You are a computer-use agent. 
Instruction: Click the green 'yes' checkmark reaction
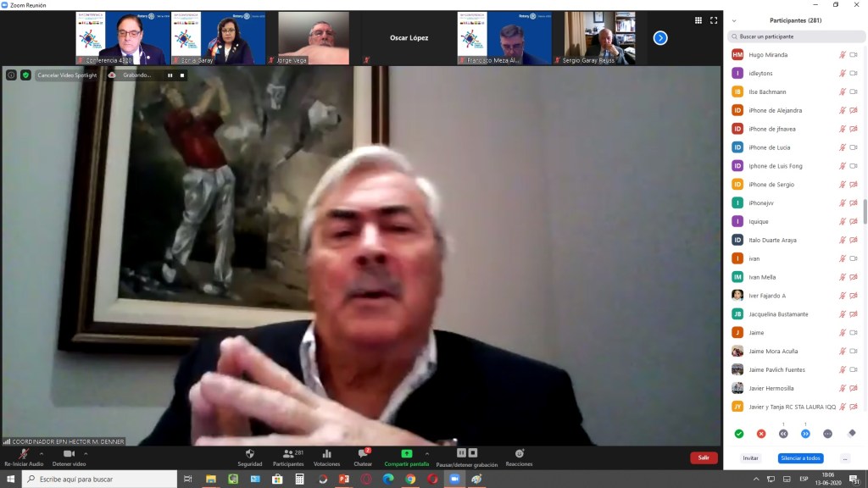click(x=739, y=434)
